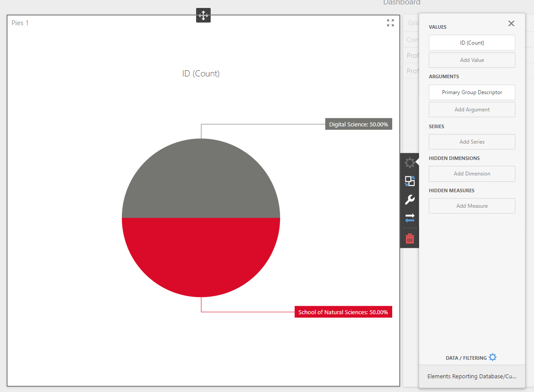Image resolution: width=534 pixels, height=392 pixels.
Task: Click the Digital Science: 50.00% label
Action: pos(358,125)
